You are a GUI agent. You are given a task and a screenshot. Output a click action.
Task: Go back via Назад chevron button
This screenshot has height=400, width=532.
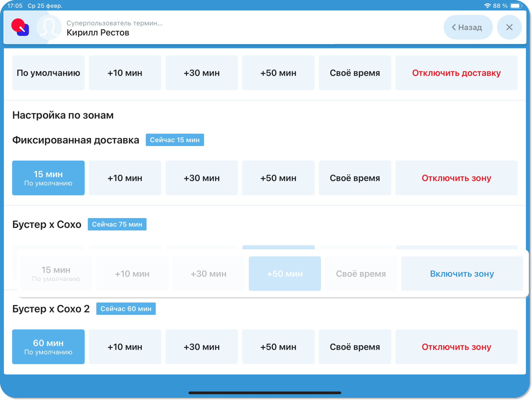467,27
